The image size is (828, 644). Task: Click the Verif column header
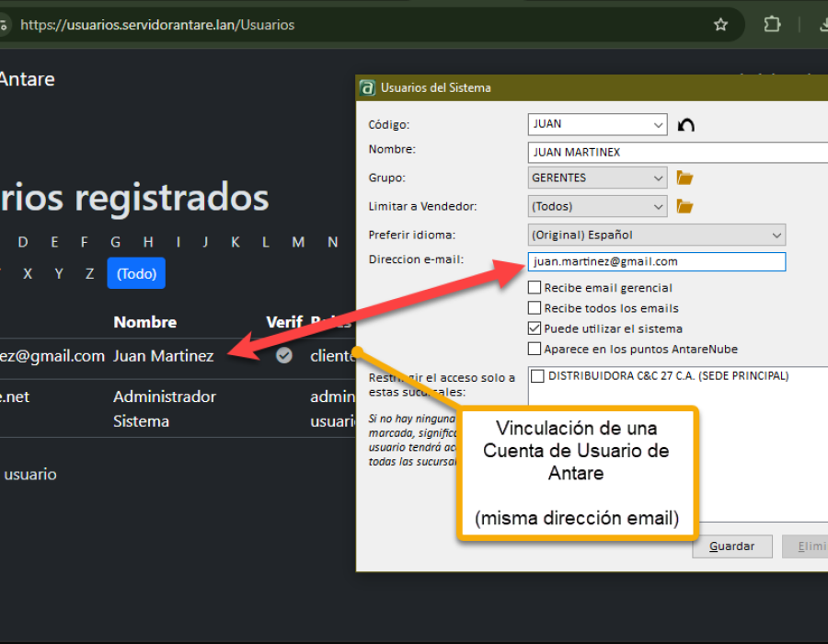tap(284, 322)
